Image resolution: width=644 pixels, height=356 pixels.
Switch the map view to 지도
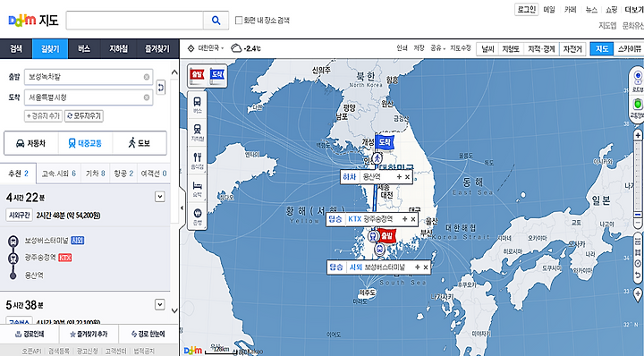pos(602,49)
